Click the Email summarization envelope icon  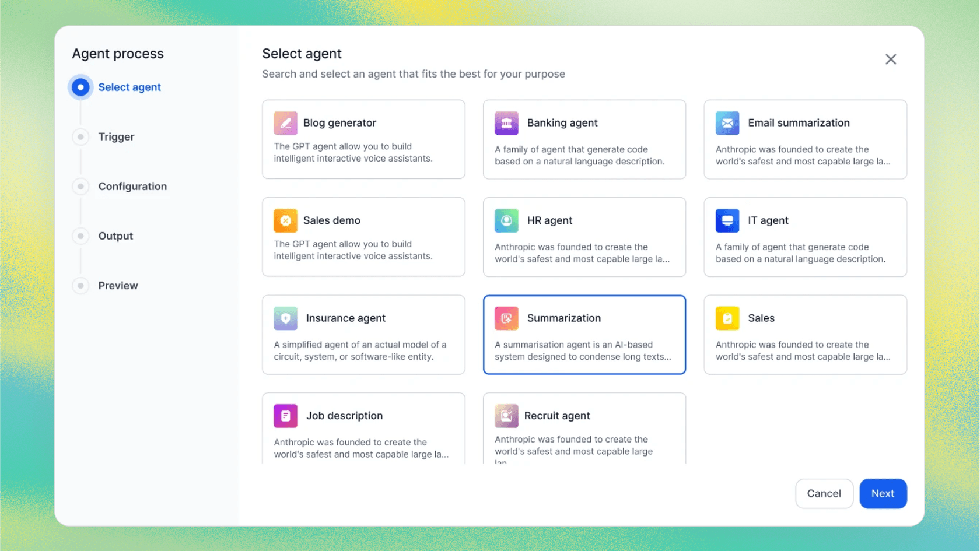coord(727,123)
